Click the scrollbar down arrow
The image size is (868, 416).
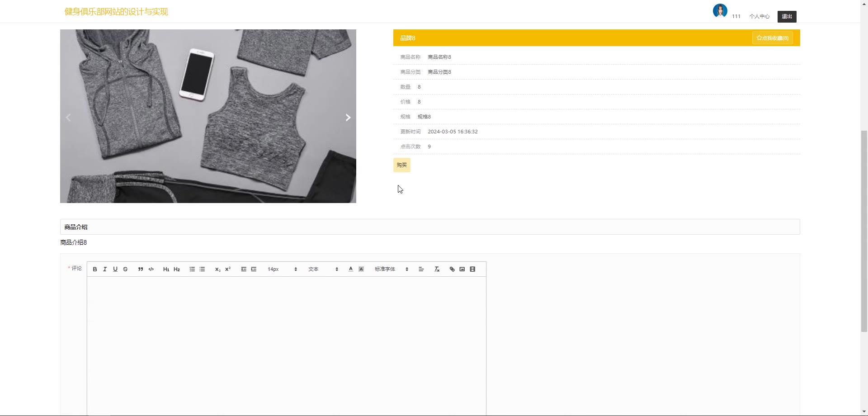click(864, 412)
